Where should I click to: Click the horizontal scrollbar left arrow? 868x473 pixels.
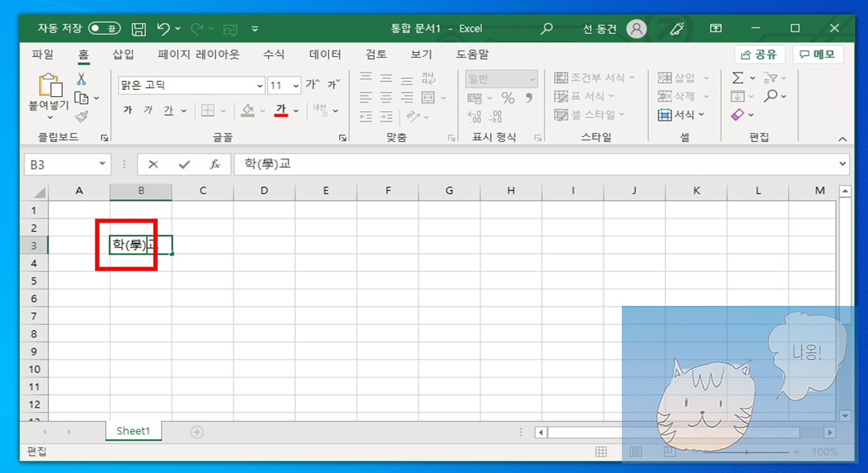pyautogui.click(x=541, y=432)
